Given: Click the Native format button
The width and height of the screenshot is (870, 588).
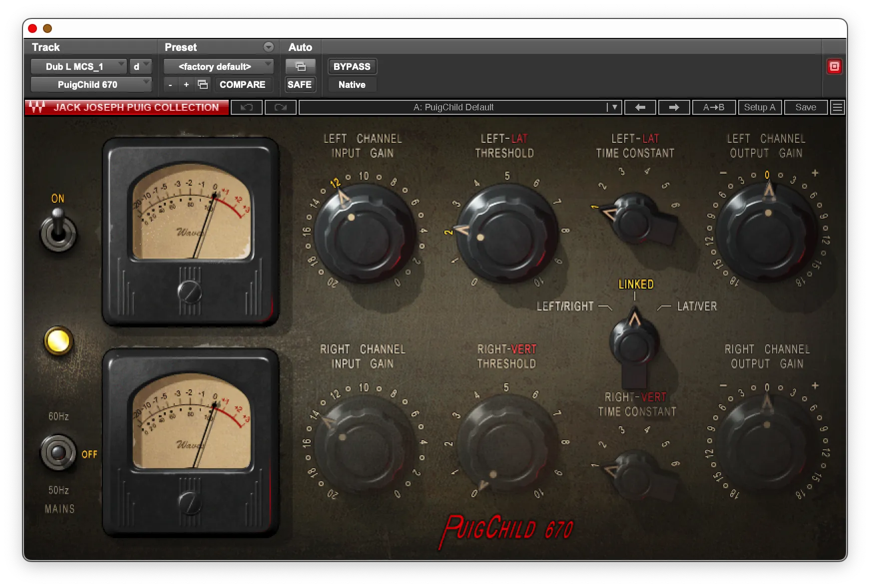Looking at the screenshot, I should (x=352, y=84).
